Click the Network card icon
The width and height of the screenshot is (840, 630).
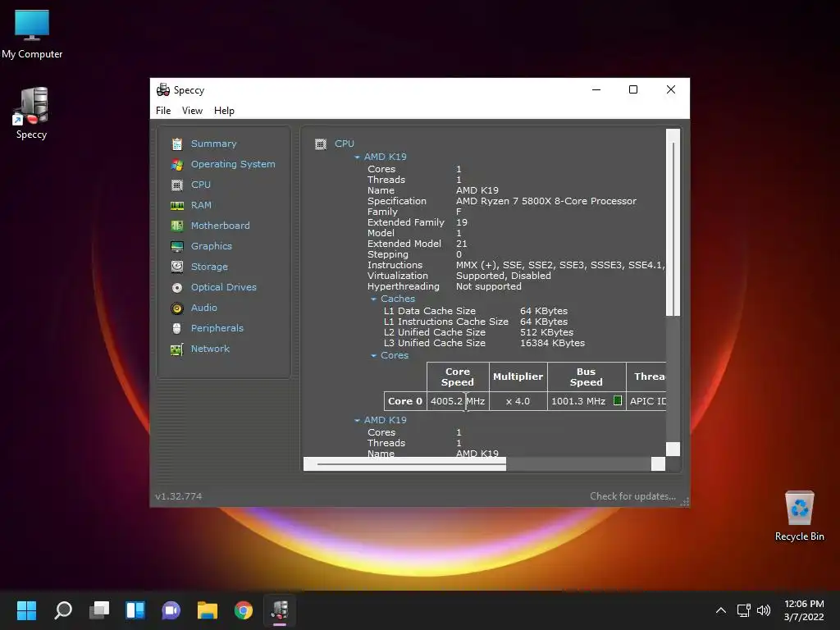point(177,349)
